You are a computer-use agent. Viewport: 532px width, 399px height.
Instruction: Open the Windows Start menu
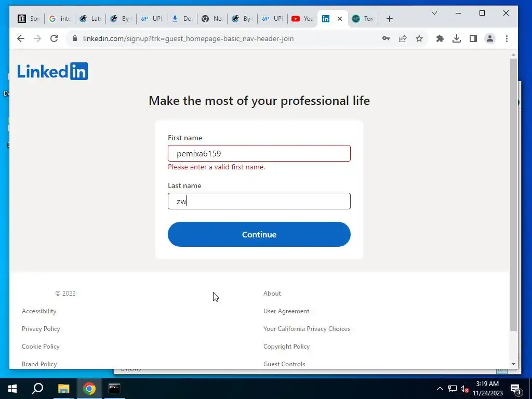(x=12, y=389)
